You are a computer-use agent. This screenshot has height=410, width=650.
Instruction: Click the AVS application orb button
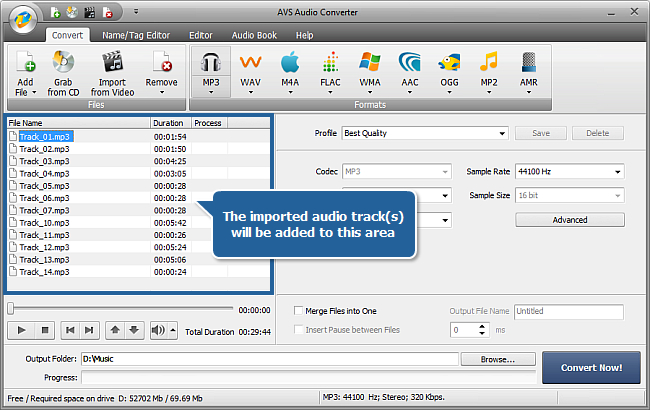(23, 19)
